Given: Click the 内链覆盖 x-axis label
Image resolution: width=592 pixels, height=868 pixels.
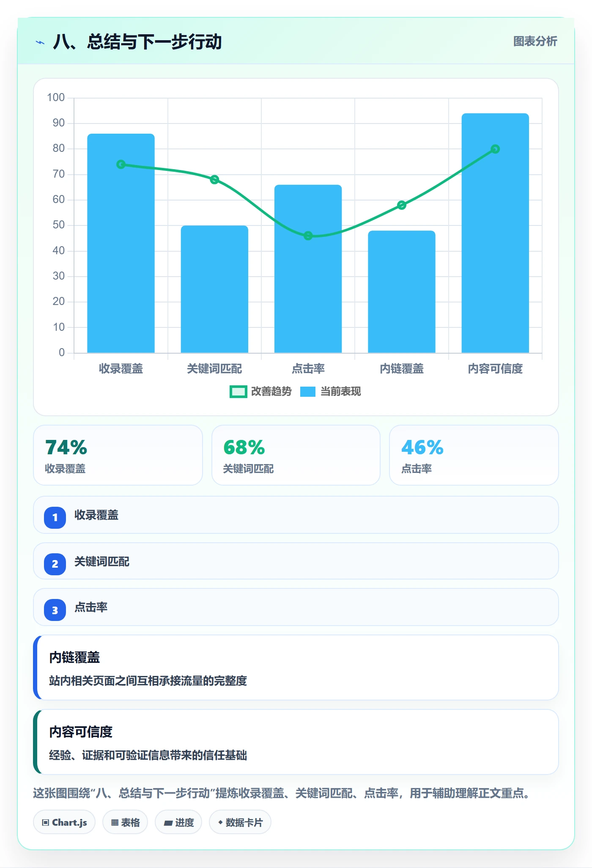Looking at the screenshot, I should [402, 369].
